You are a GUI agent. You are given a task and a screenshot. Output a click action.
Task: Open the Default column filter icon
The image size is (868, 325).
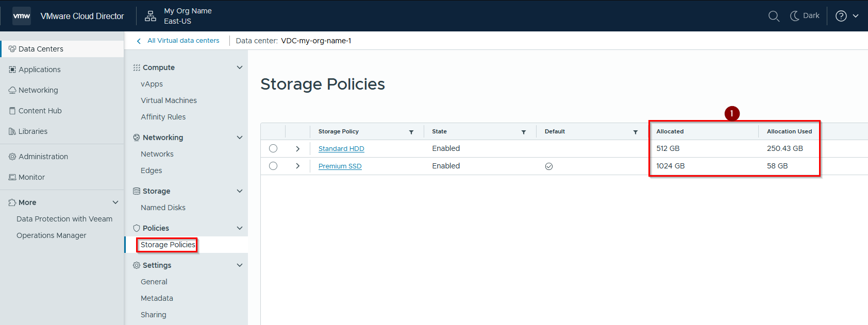[x=636, y=132]
